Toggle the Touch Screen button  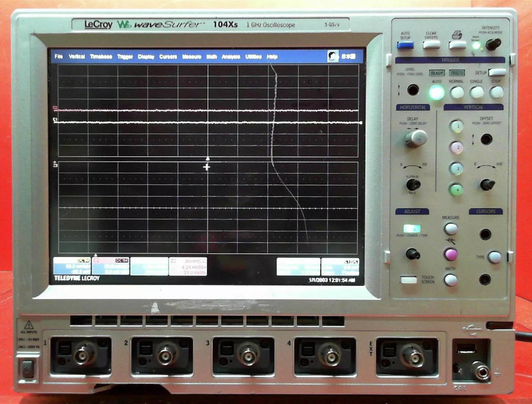pyautogui.click(x=408, y=280)
